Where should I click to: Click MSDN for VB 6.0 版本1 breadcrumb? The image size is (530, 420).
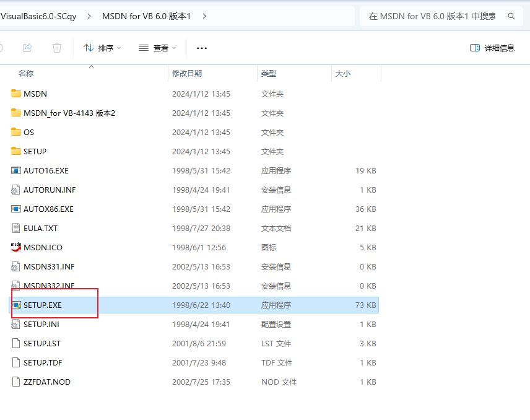click(x=146, y=16)
